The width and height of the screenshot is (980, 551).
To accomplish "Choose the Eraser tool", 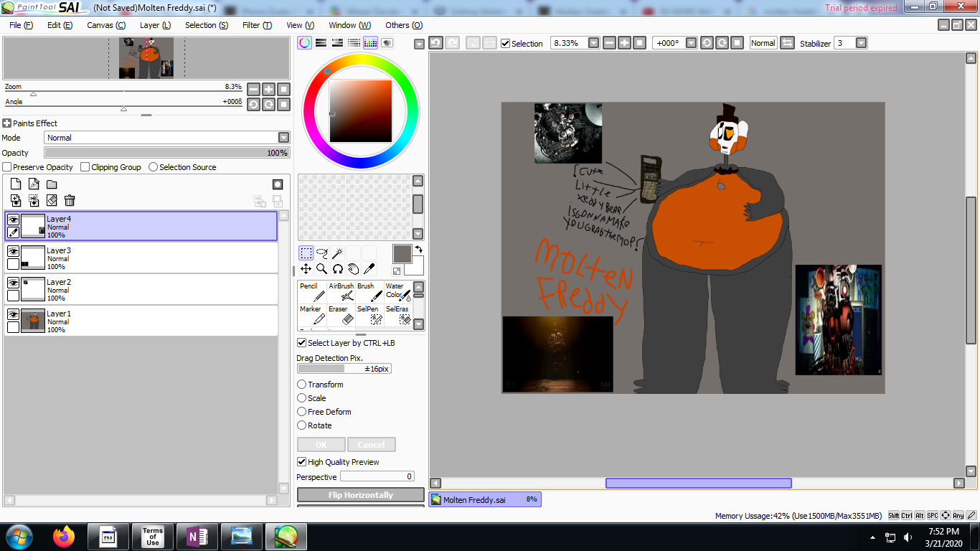I will (x=341, y=314).
